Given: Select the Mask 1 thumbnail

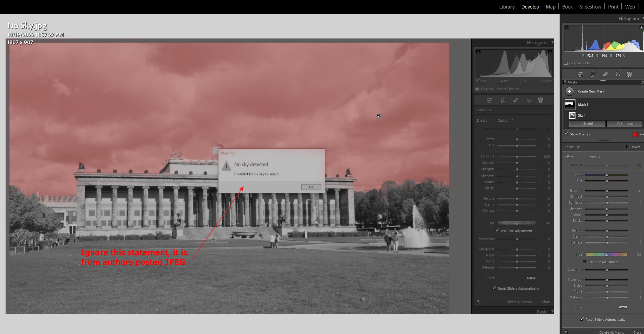Looking at the screenshot, I should point(570,105).
